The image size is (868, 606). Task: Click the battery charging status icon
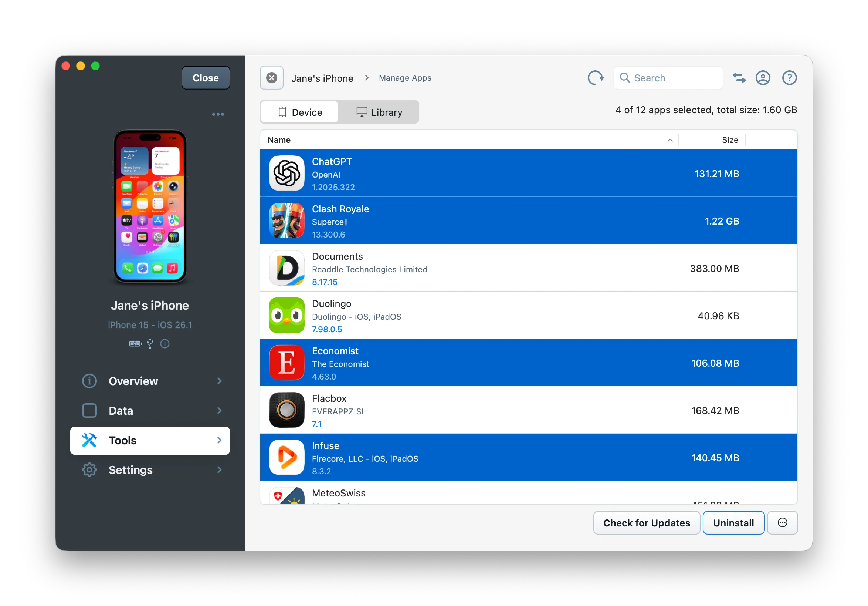(135, 343)
